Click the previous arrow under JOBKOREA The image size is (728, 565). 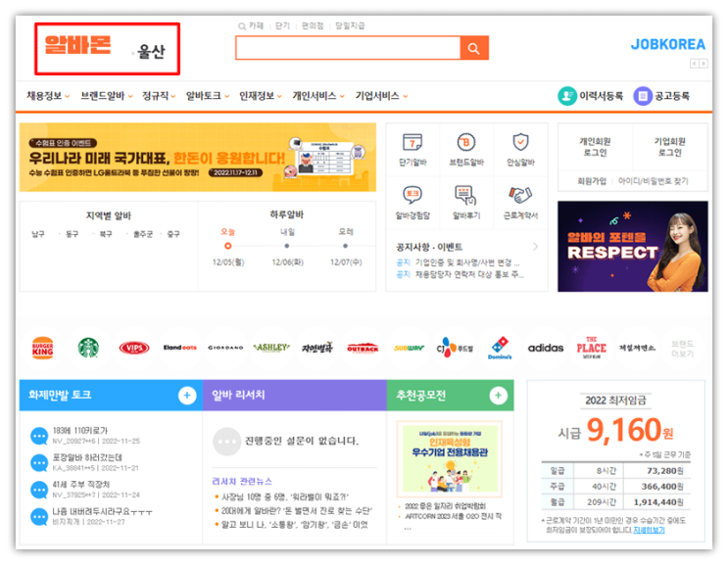[x=695, y=64]
